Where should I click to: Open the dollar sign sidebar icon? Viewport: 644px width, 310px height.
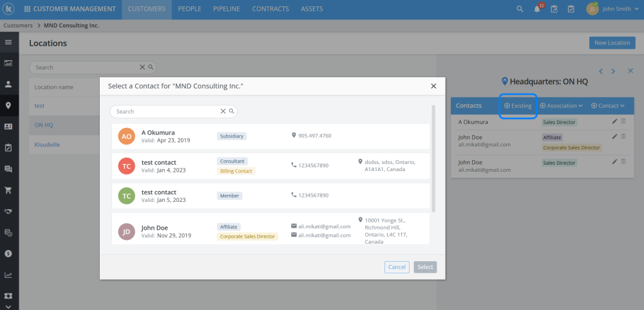[x=9, y=254]
